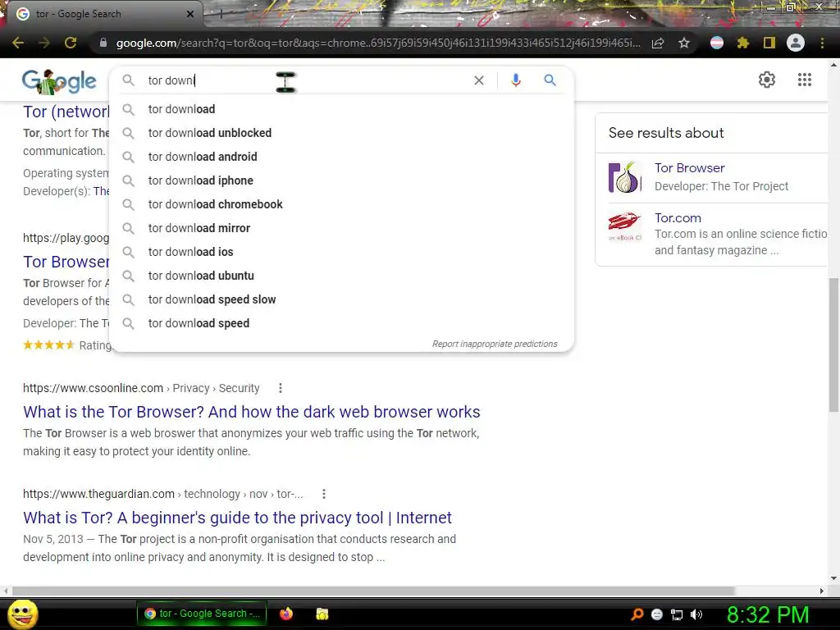Click the vertical scrollbar thumb
Image resolution: width=840 pixels, height=630 pixels.
point(833,345)
